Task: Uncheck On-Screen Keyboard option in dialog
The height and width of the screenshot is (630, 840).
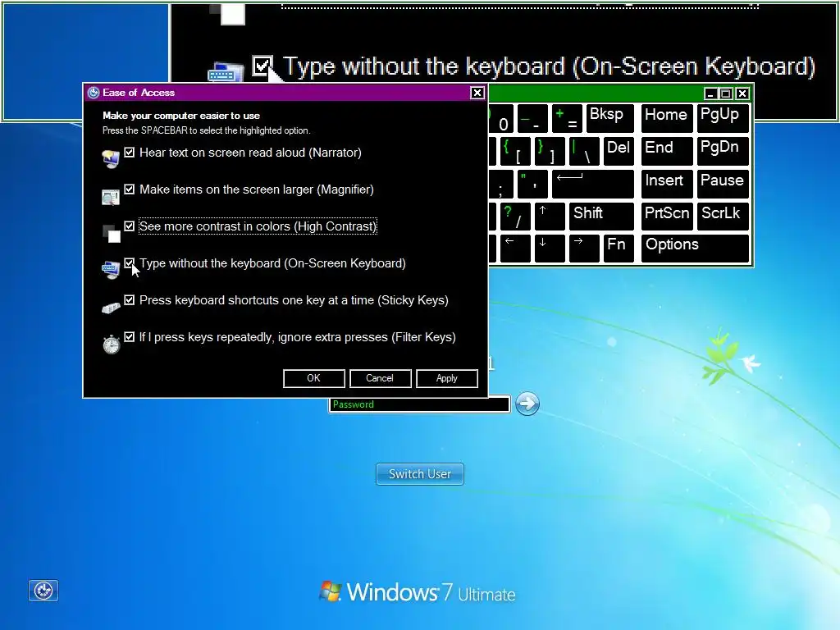Action: (x=129, y=263)
